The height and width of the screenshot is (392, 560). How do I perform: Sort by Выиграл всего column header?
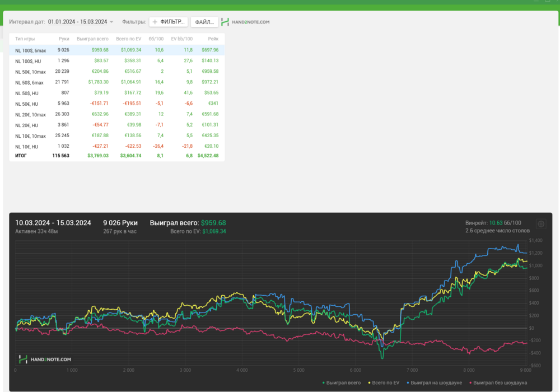click(92, 39)
